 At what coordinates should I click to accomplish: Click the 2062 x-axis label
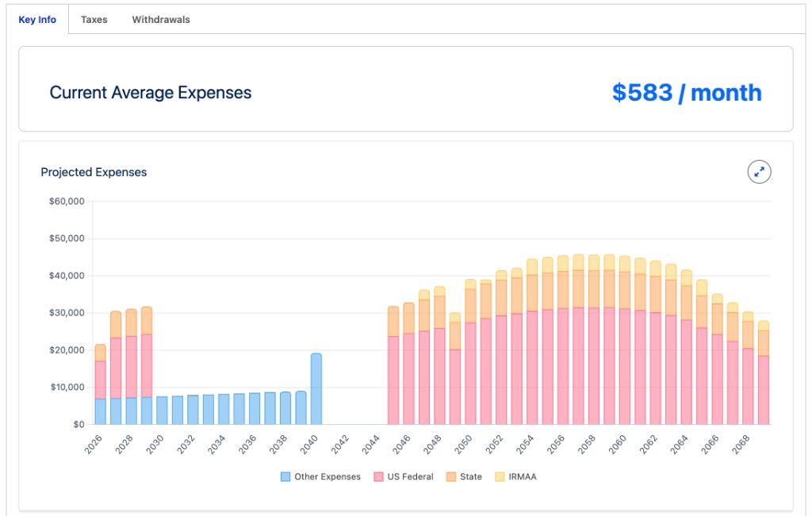pyautogui.click(x=648, y=445)
